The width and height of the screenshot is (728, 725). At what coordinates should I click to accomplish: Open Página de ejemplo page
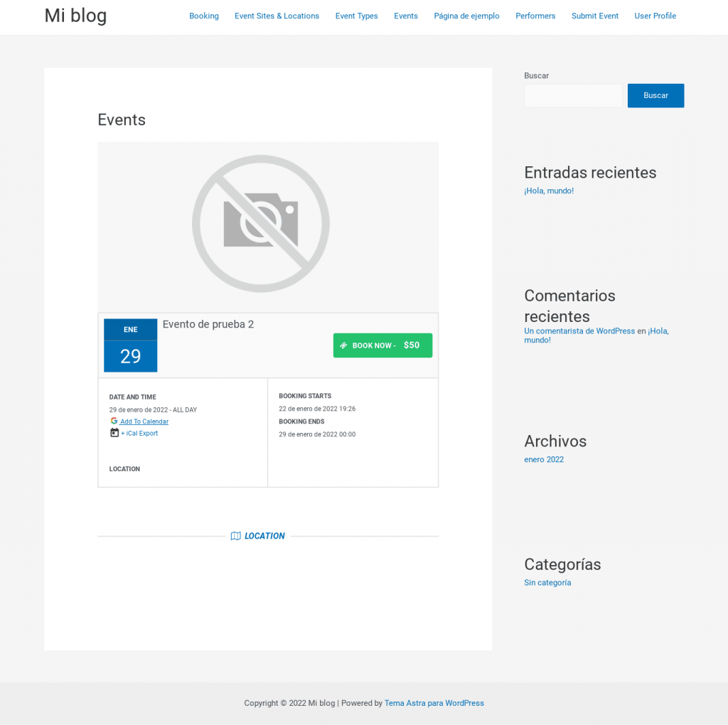pos(466,16)
